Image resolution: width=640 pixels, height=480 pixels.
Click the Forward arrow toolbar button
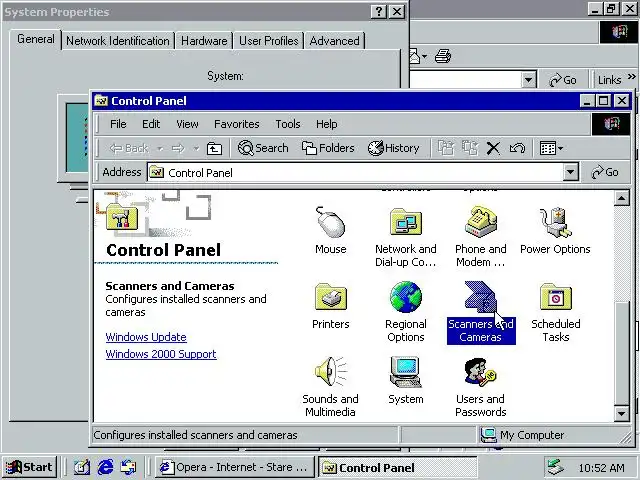[178, 148]
